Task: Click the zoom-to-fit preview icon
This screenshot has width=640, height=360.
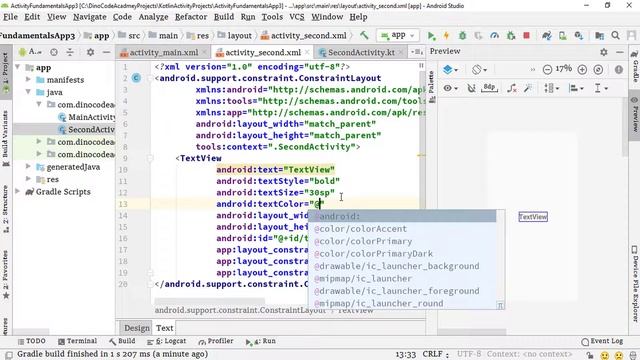Action: pos(598,69)
